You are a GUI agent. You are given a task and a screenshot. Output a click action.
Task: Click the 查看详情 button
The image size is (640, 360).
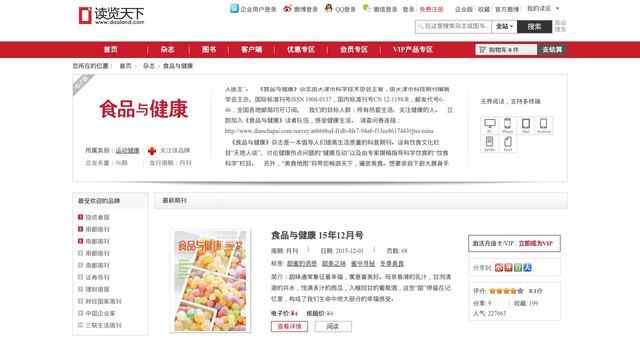click(289, 327)
